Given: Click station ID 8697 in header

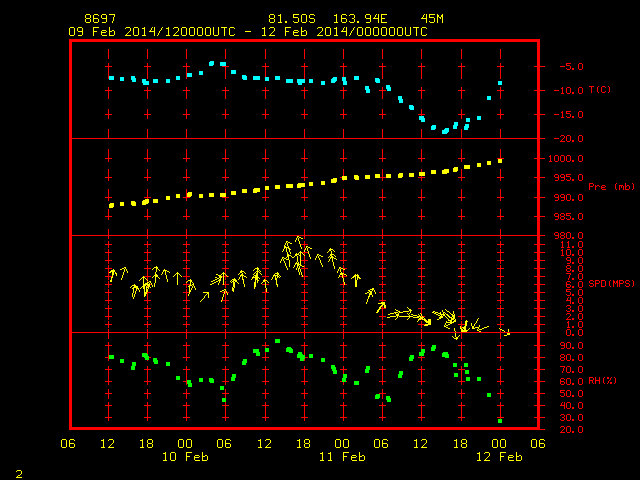Looking at the screenshot, I should (100, 19).
